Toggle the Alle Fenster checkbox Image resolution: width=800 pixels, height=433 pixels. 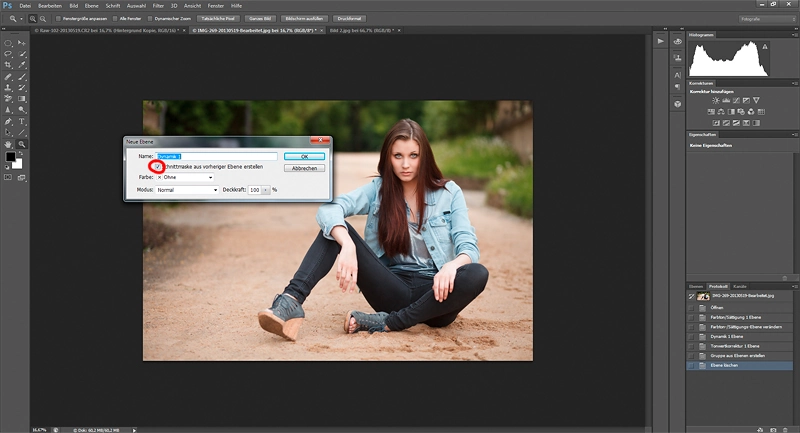coord(115,19)
